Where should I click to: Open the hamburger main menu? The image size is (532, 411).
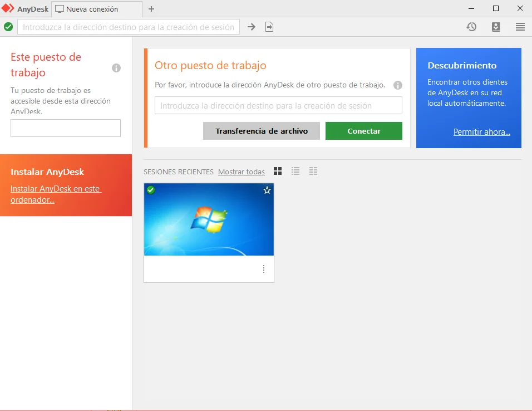(x=520, y=27)
